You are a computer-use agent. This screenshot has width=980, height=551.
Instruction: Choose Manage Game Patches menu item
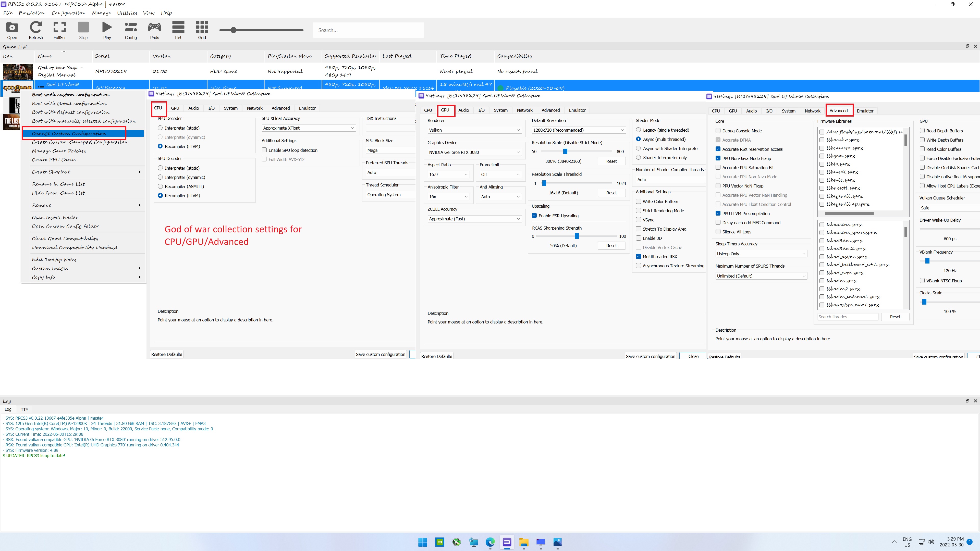(x=59, y=151)
